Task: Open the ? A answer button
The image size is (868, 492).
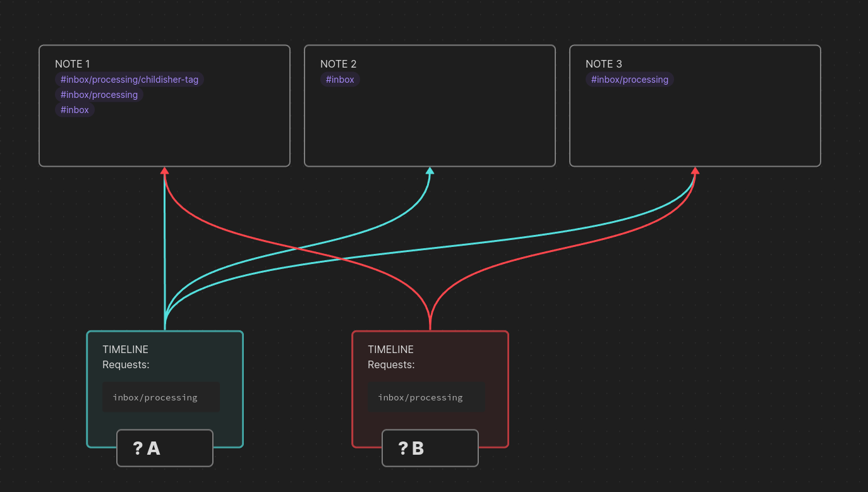Action: click(x=164, y=448)
